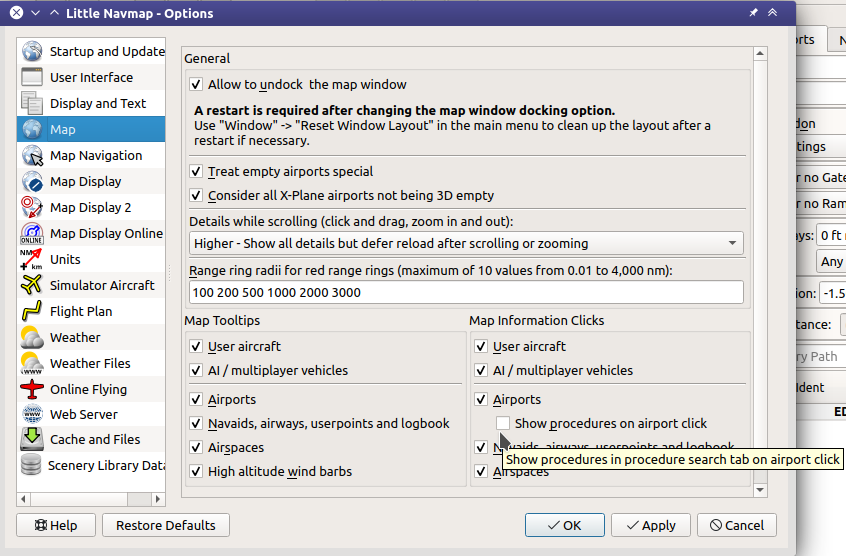
Task: Click the Units NM/km icon
Action: 32,259
